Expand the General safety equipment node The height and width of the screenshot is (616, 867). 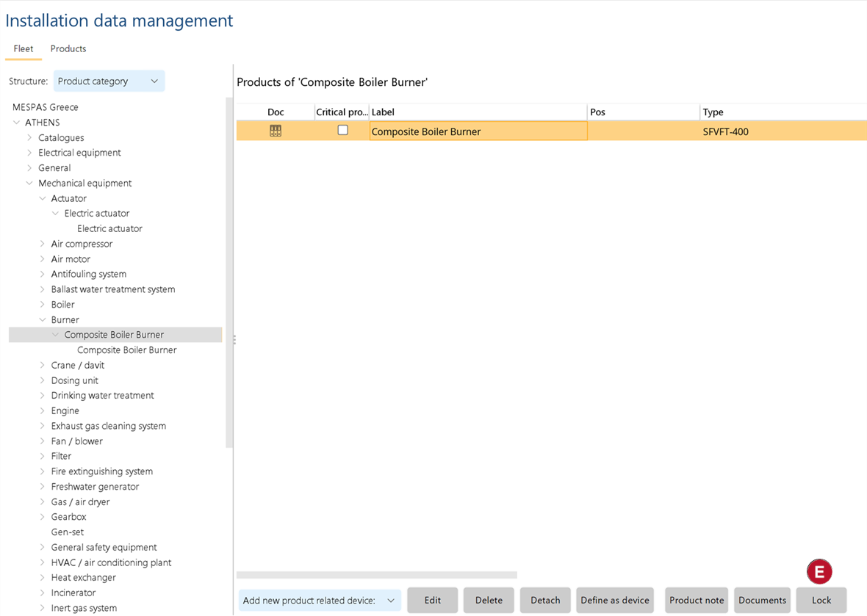tap(42, 548)
